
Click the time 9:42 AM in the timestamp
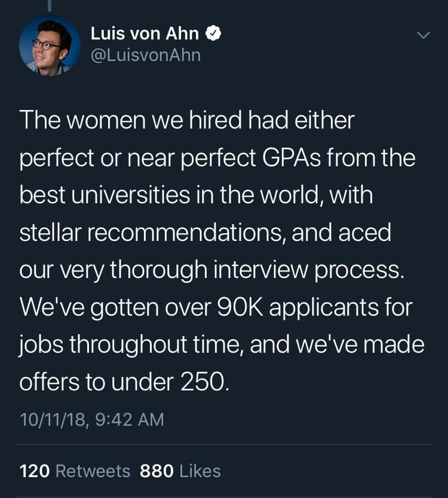(x=127, y=419)
